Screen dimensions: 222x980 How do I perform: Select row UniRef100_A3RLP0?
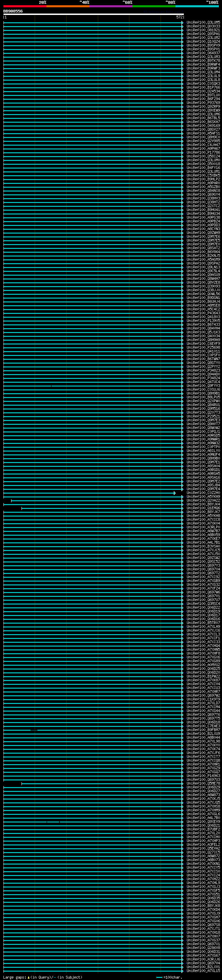point(203,527)
